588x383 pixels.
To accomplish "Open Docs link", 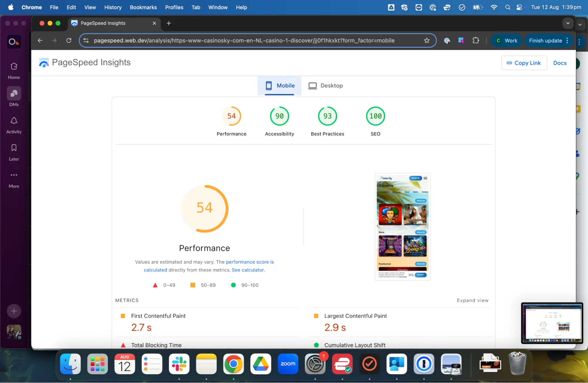I will pos(560,63).
